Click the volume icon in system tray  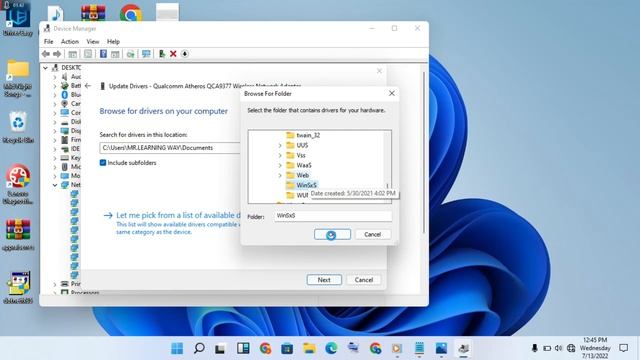(x=559, y=348)
